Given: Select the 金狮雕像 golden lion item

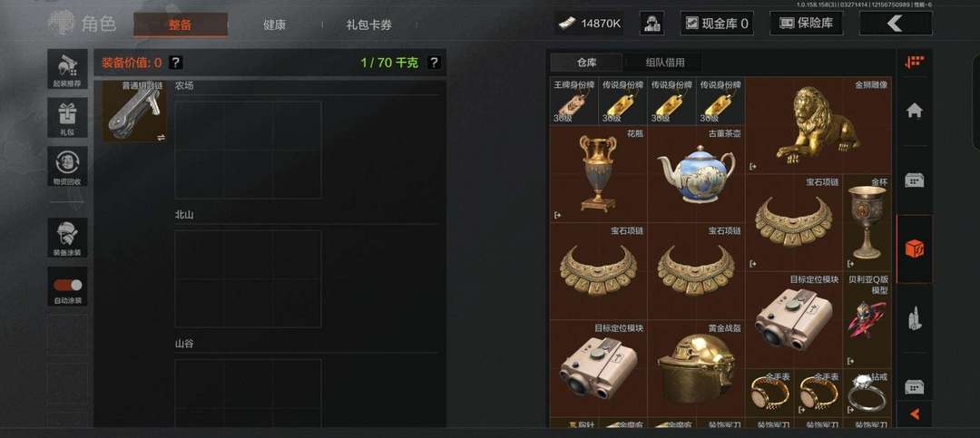Looking at the screenshot, I should click(x=818, y=125).
